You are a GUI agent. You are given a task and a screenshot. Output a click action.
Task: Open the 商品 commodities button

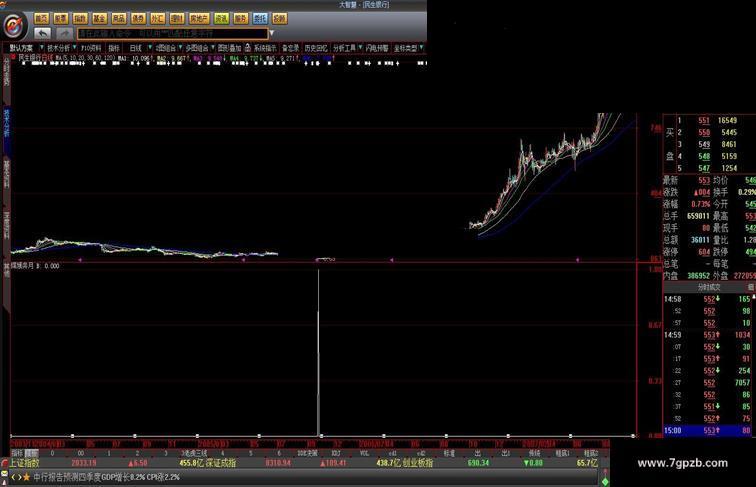(x=119, y=18)
